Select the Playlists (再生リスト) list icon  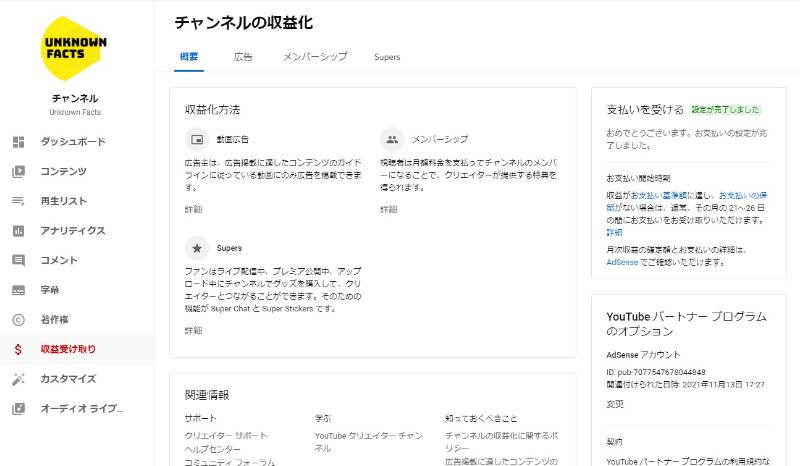tap(18, 201)
